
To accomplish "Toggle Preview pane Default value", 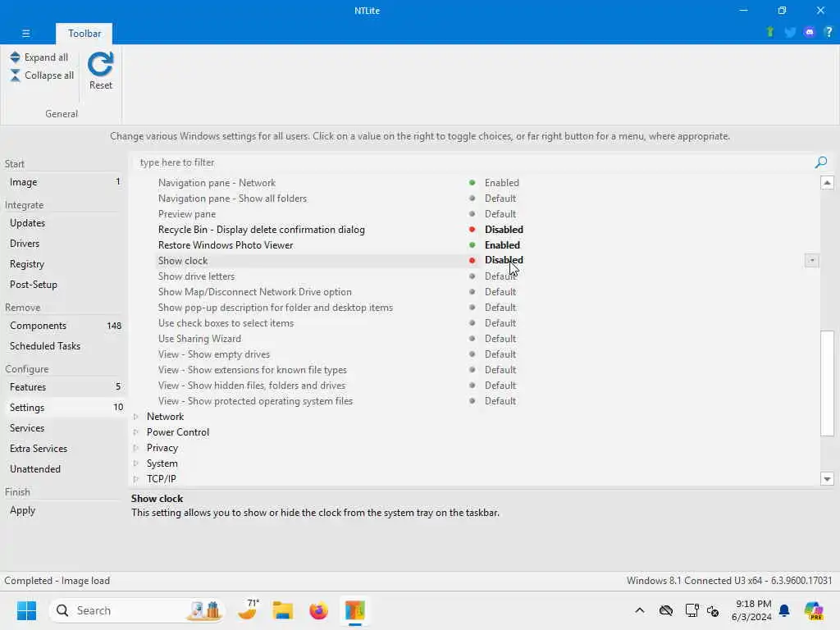I will 500,214.
